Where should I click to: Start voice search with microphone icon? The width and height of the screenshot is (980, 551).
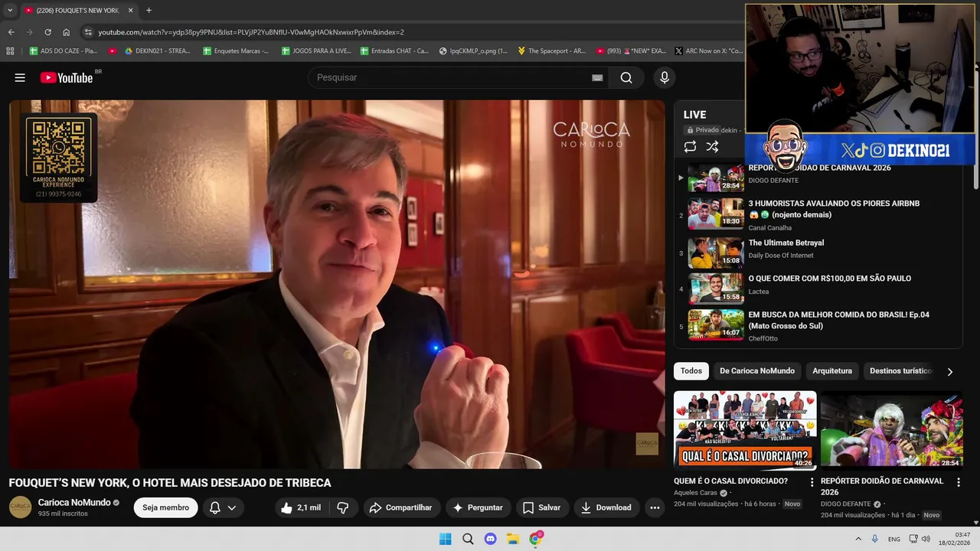[x=665, y=77]
